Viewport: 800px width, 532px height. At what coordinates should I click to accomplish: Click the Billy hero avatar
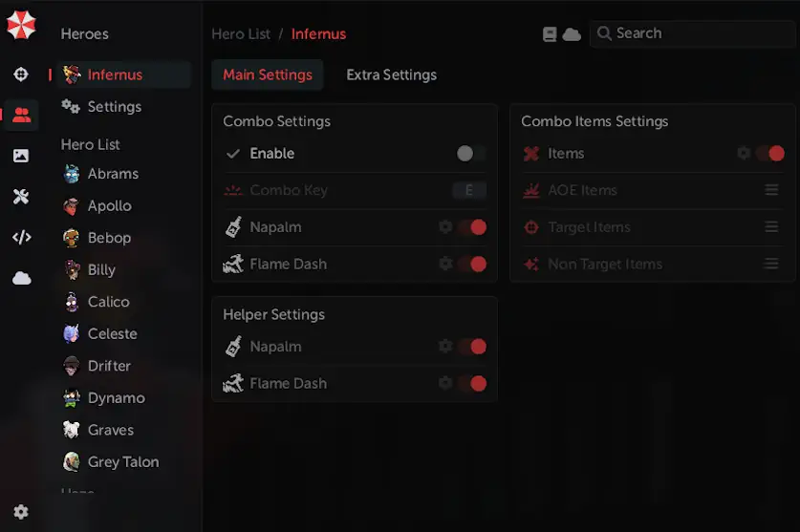[x=72, y=270]
